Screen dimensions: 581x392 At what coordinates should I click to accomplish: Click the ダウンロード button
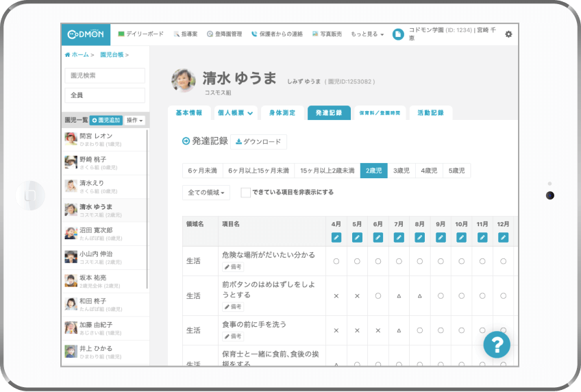click(258, 142)
